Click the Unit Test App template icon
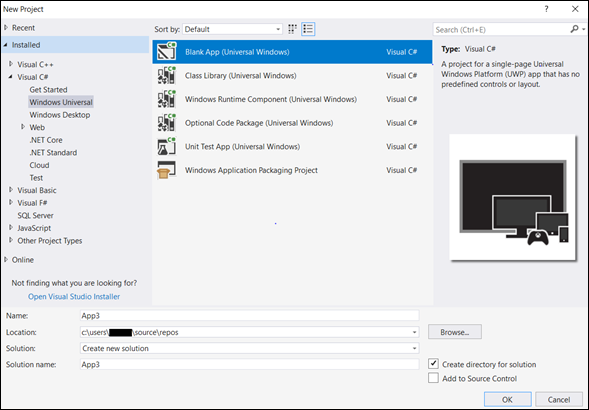 [166, 146]
